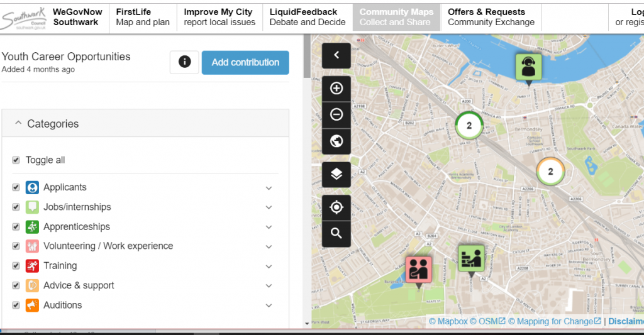The image size is (644, 335).
Task: Click the panel scrollbar down arrow
Action: click(x=307, y=324)
